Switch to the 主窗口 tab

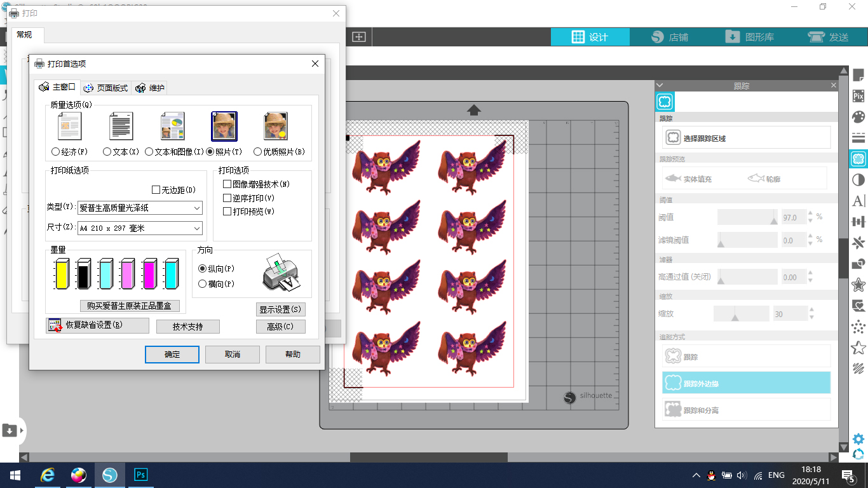point(57,87)
